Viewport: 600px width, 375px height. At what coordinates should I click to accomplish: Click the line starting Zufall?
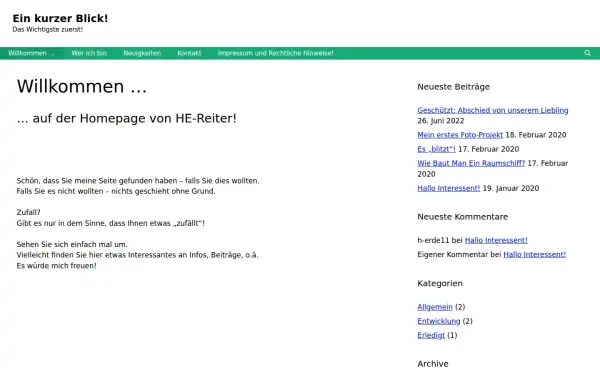[28, 212]
